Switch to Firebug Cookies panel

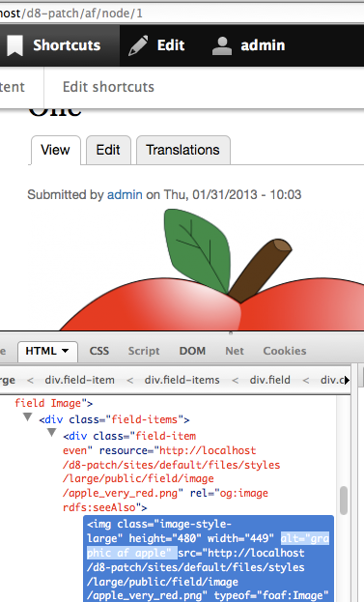(285, 351)
